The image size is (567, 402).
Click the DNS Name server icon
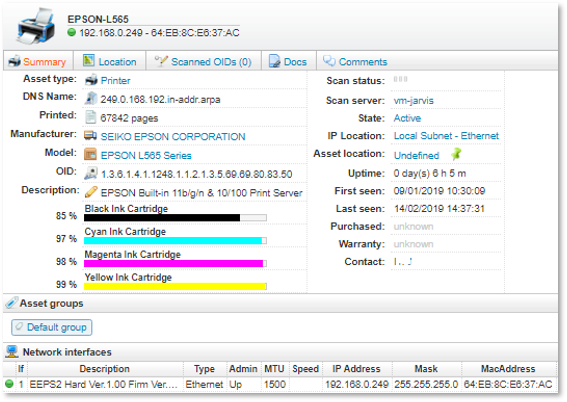click(x=90, y=98)
